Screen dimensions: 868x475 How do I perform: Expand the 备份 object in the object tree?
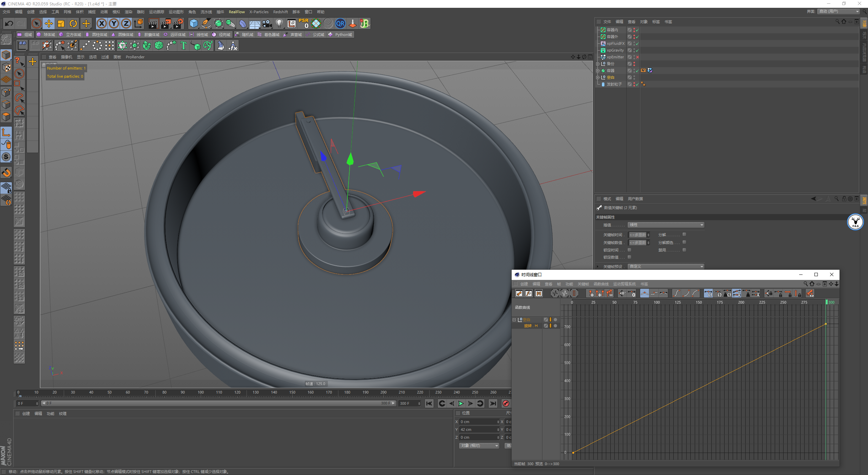pos(598,64)
